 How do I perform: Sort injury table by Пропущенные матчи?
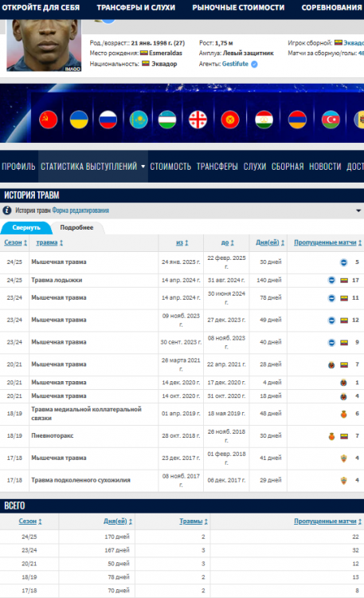(x=328, y=242)
